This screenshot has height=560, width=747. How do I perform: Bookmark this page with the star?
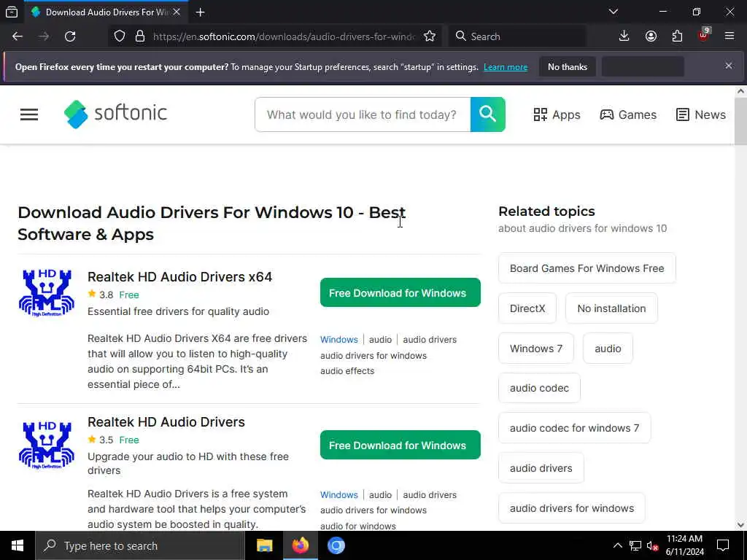(430, 36)
